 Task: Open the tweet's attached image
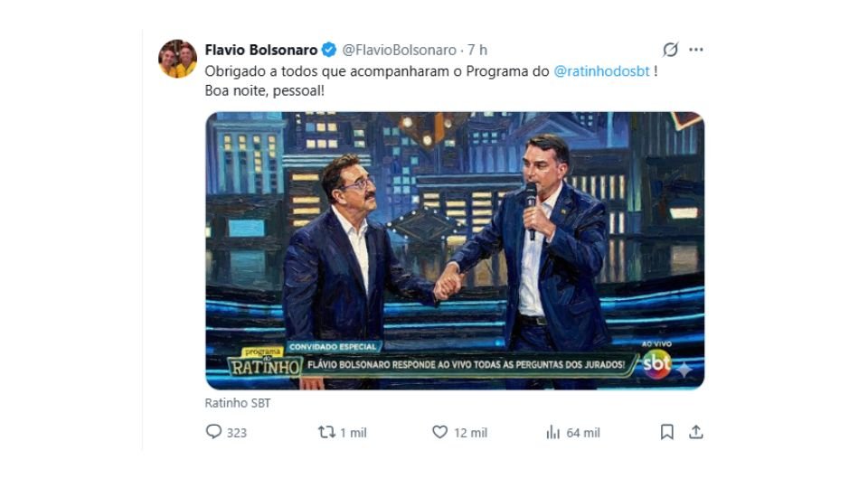click(x=454, y=250)
